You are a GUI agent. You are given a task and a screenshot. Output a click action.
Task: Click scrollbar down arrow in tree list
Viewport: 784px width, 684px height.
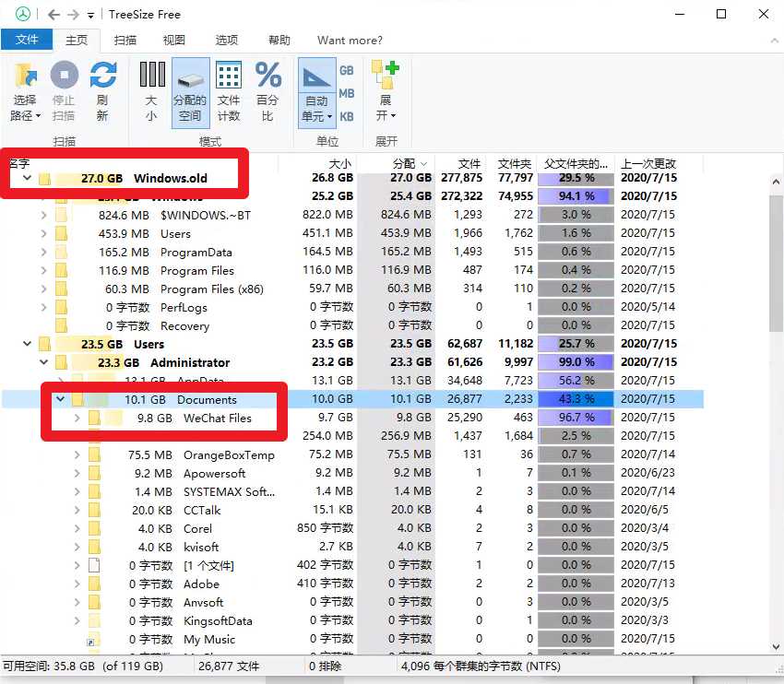[x=776, y=646]
